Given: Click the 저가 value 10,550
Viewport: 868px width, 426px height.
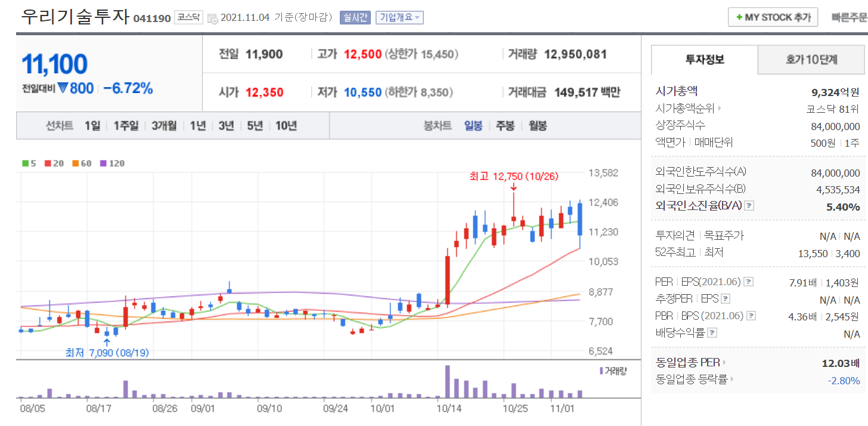Looking at the screenshot, I should 362,92.
